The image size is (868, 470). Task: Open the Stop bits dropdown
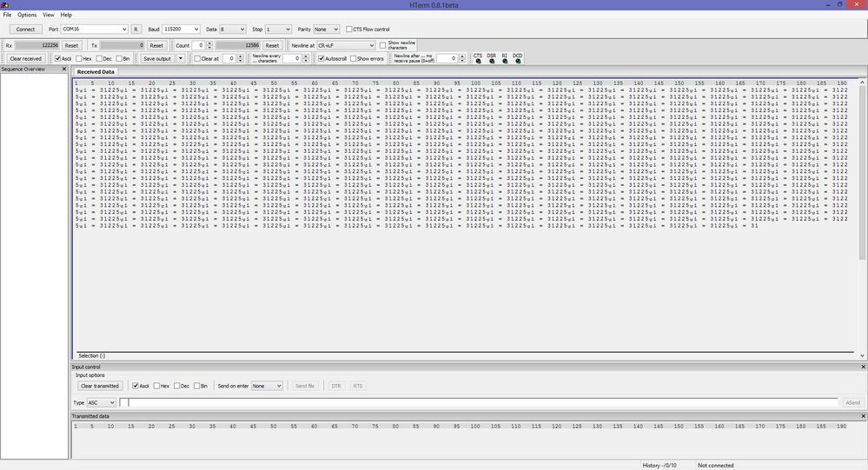pyautogui.click(x=278, y=30)
